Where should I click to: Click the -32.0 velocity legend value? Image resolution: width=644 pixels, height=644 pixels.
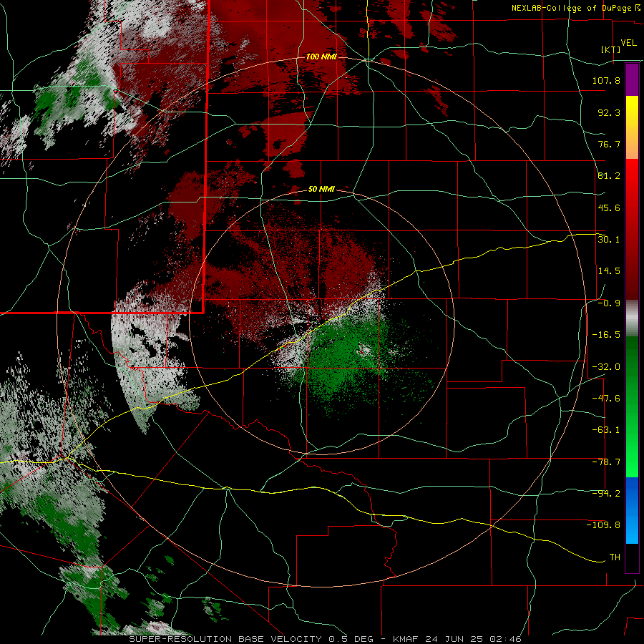(x=606, y=367)
